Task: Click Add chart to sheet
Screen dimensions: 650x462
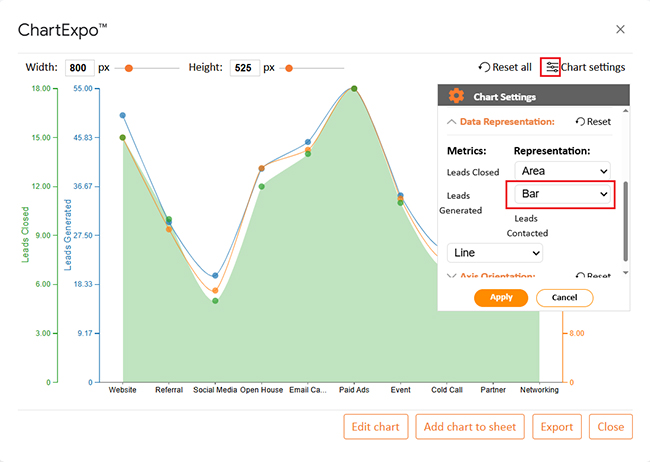Action: (470, 427)
